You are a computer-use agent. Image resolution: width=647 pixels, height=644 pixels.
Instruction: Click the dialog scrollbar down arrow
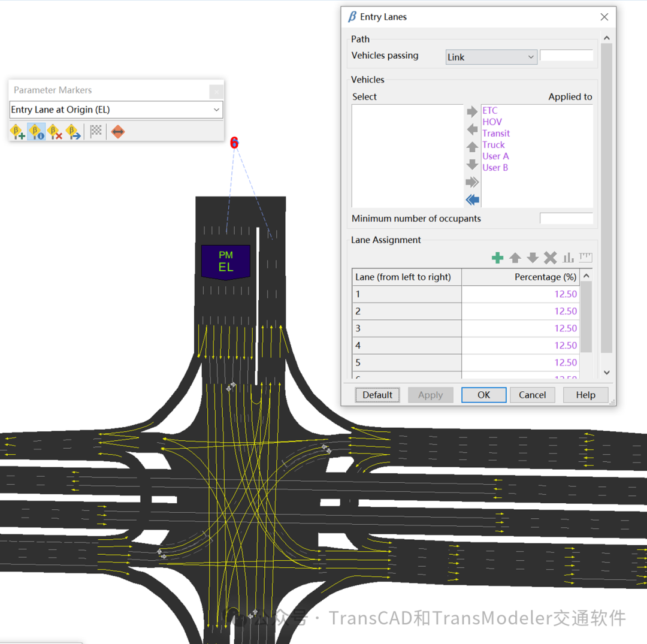[606, 372]
